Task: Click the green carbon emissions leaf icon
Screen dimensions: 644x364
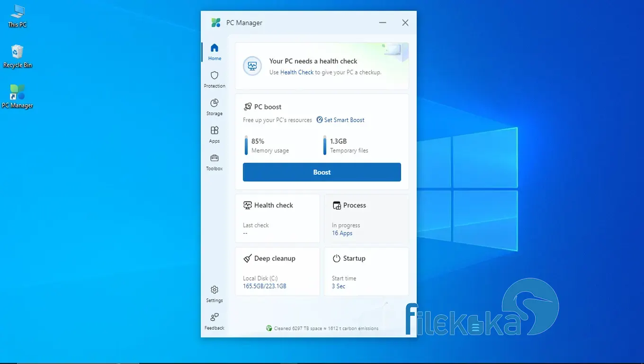Action: (269, 328)
